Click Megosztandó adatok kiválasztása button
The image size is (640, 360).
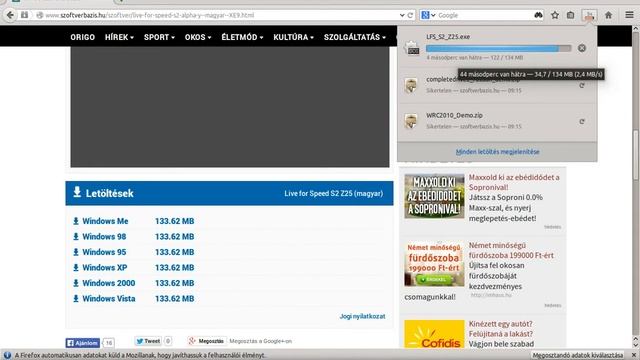[578, 356]
